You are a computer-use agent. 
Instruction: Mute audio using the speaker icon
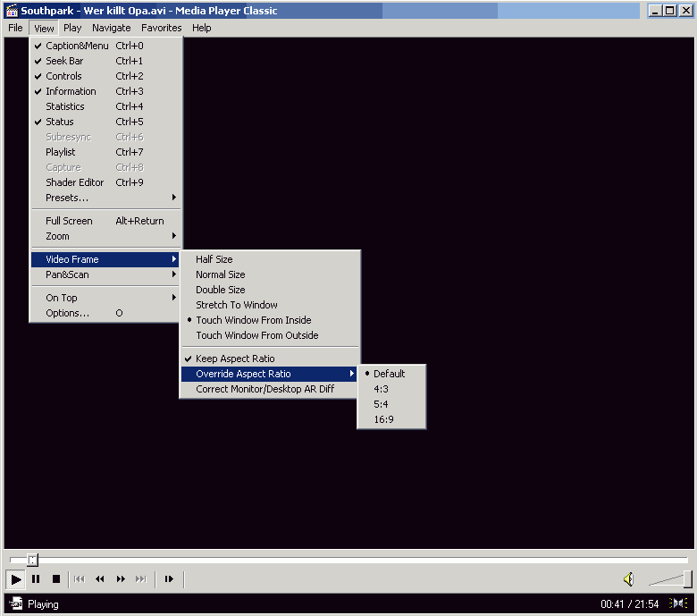click(628, 579)
